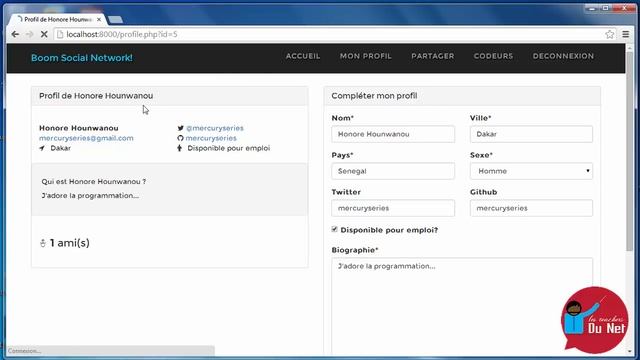This screenshot has width=640, height=360.
Task: Close the Profil de Honore Hounwanou tab
Action: [x=99, y=19]
